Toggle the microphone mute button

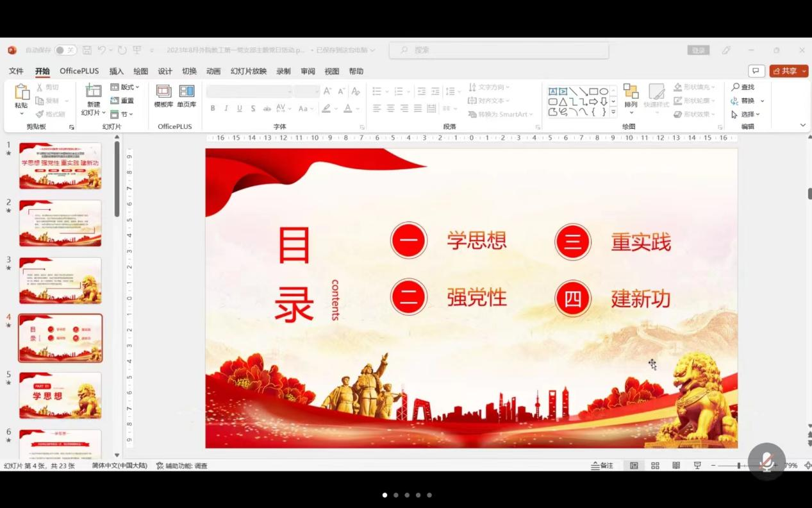coord(766,462)
